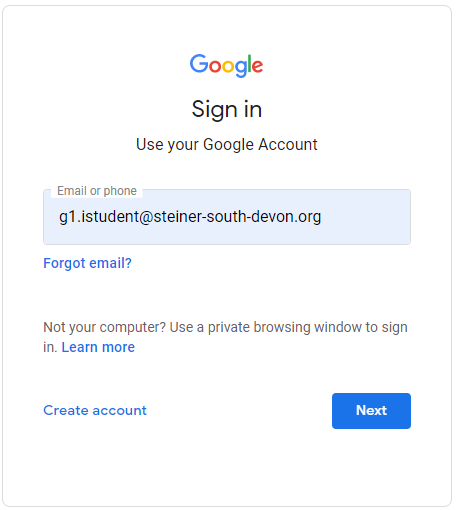Click the green letter l in logo
This screenshot has width=459, height=510.
(249, 63)
